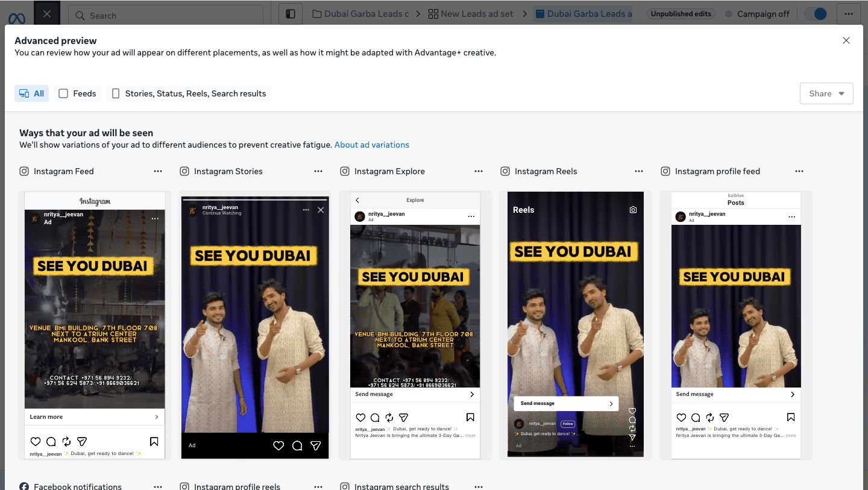Open the Instagram Explore placement options menu

coord(479,171)
